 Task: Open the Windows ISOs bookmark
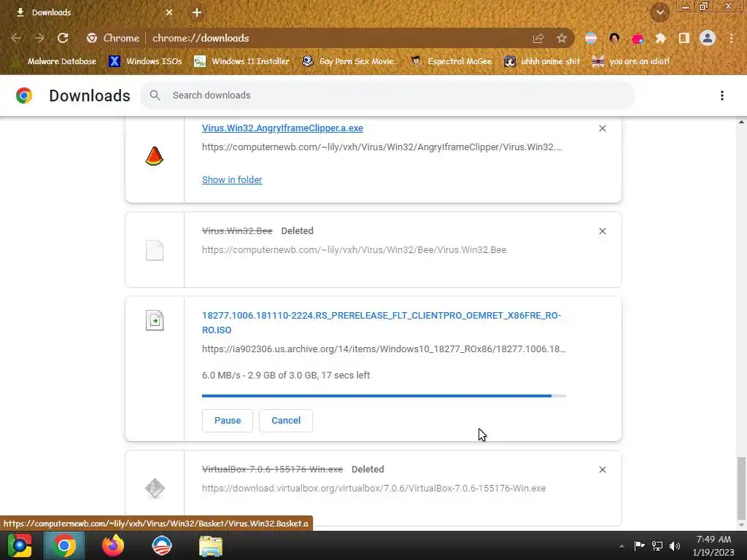(145, 61)
